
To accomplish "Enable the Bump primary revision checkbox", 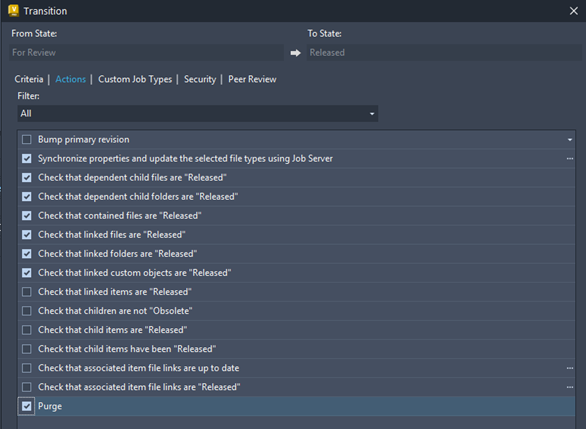I will (27, 139).
